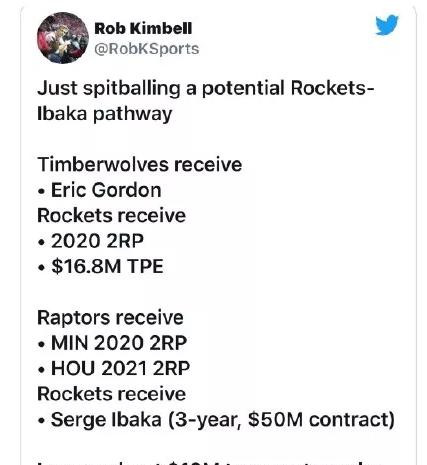This screenshot has width=427, height=465.
Task: Click the "$16.8M TPE" bullet item
Action: pos(101,267)
